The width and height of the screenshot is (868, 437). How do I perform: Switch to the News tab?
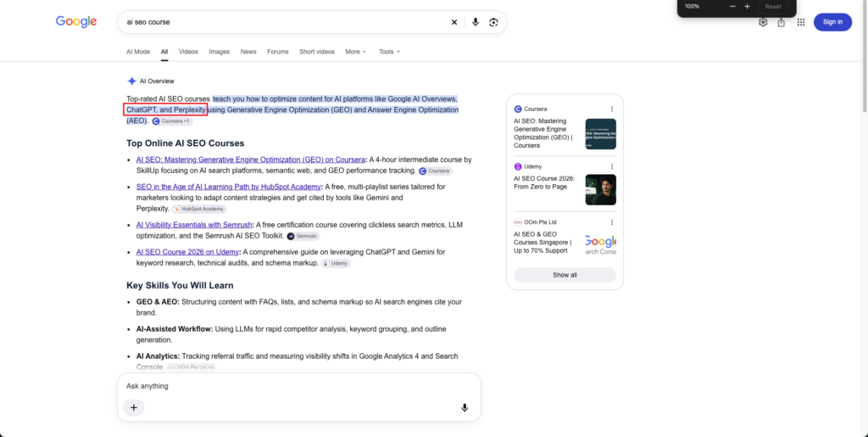point(248,52)
